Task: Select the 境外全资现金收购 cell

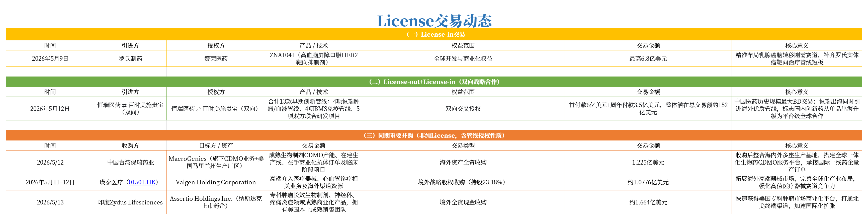Action: point(463,202)
